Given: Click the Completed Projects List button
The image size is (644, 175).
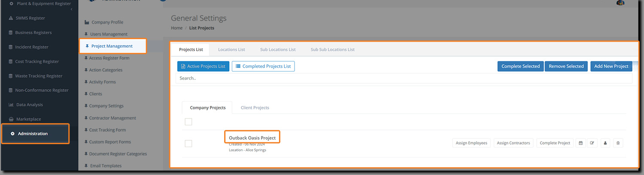Looking at the screenshot, I should 263,66.
